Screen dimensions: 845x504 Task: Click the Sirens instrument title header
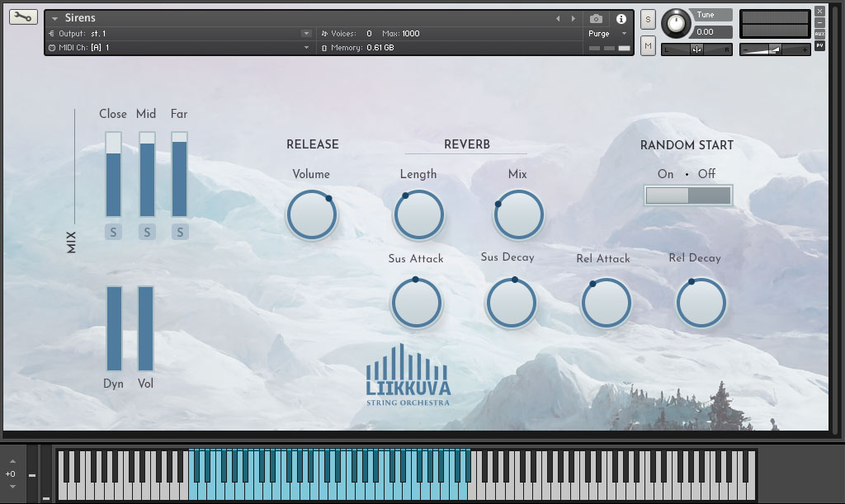coord(83,16)
